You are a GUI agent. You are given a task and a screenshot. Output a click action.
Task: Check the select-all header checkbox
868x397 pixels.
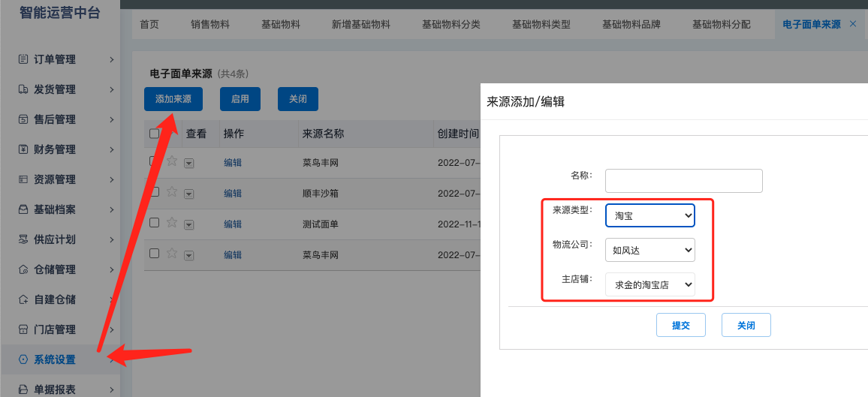pos(155,134)
